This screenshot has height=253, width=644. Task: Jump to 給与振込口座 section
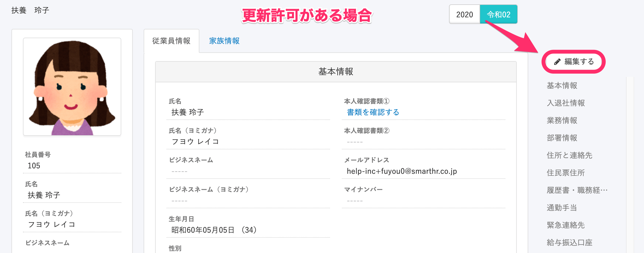(569, 243)
